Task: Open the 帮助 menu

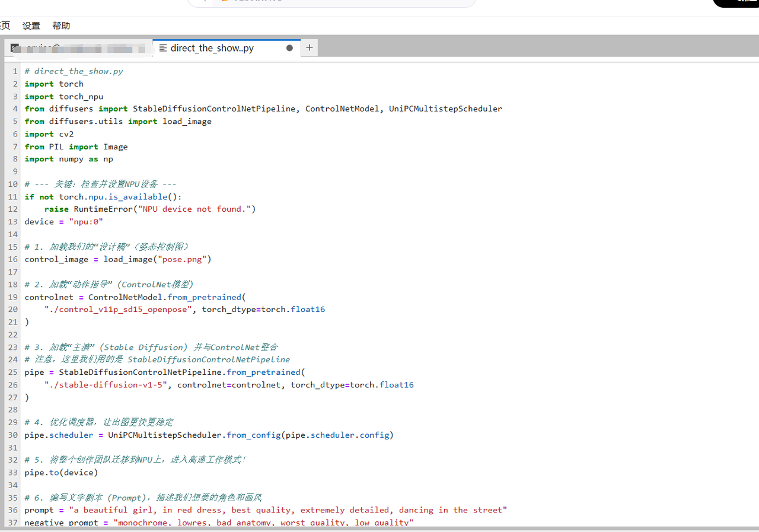Action: pyautogui.click(x=61, y=26)
